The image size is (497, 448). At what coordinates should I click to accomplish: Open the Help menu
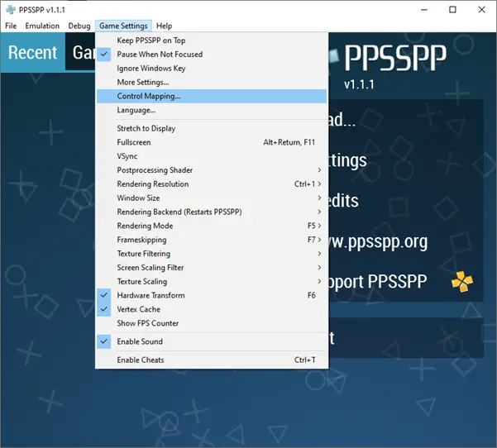click(x=165, y=26)
